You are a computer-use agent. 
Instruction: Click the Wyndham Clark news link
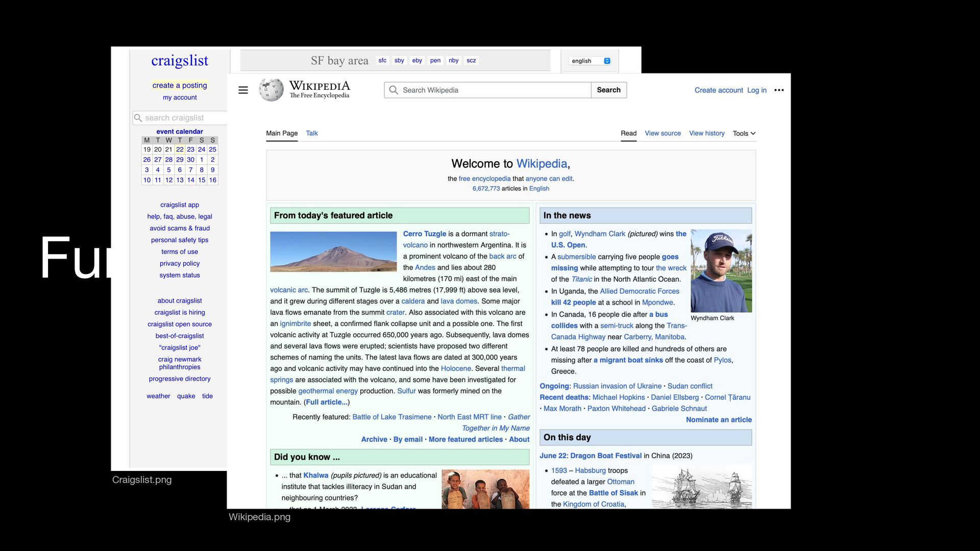pos(600,234)
